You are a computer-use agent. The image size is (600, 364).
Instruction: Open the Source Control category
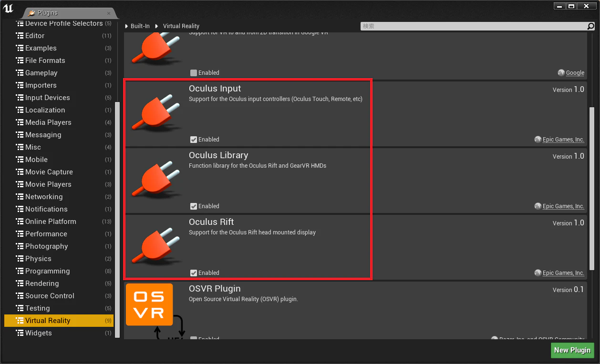[x=59, y=296]
